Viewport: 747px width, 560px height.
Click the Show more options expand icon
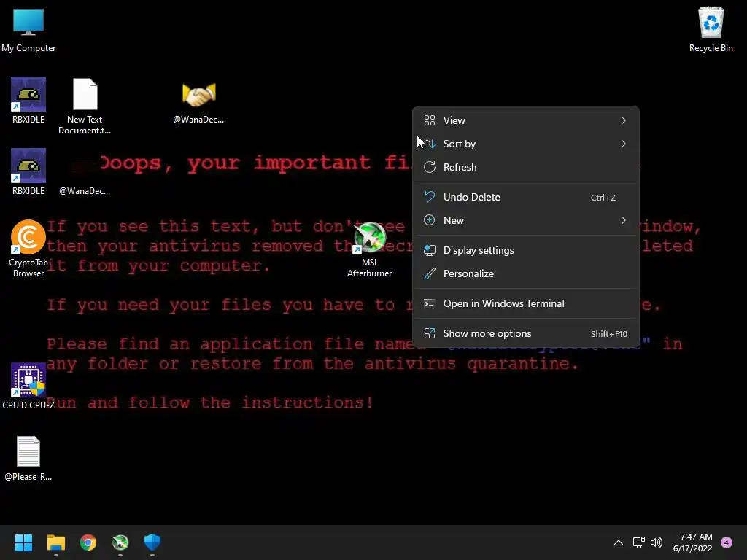click(430, 333)
